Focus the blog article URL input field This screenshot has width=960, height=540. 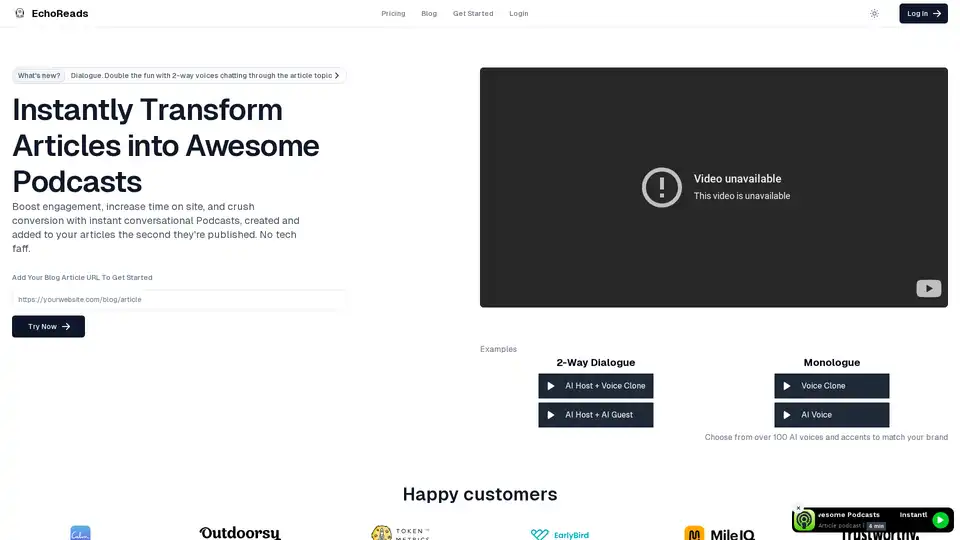tap(180, 299)
